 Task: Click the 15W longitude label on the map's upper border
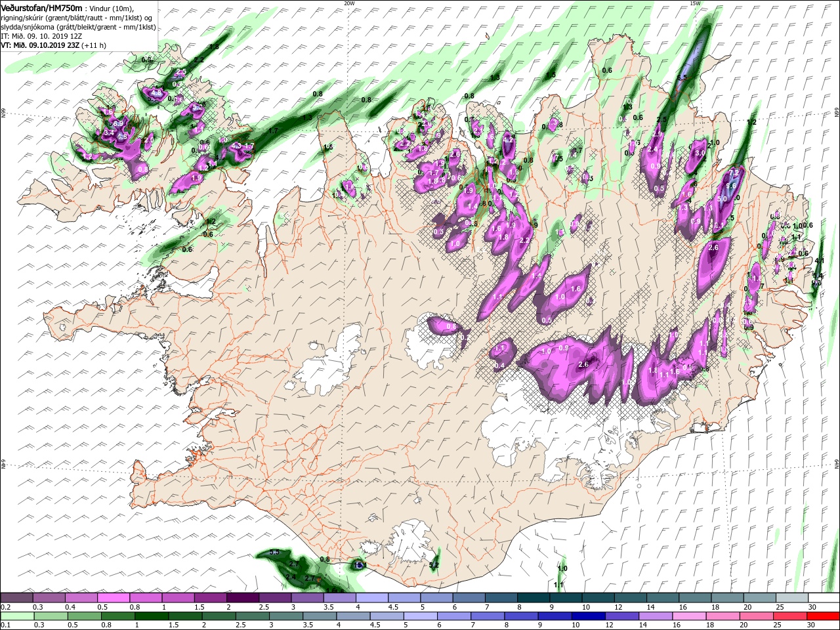pos(695,3)
